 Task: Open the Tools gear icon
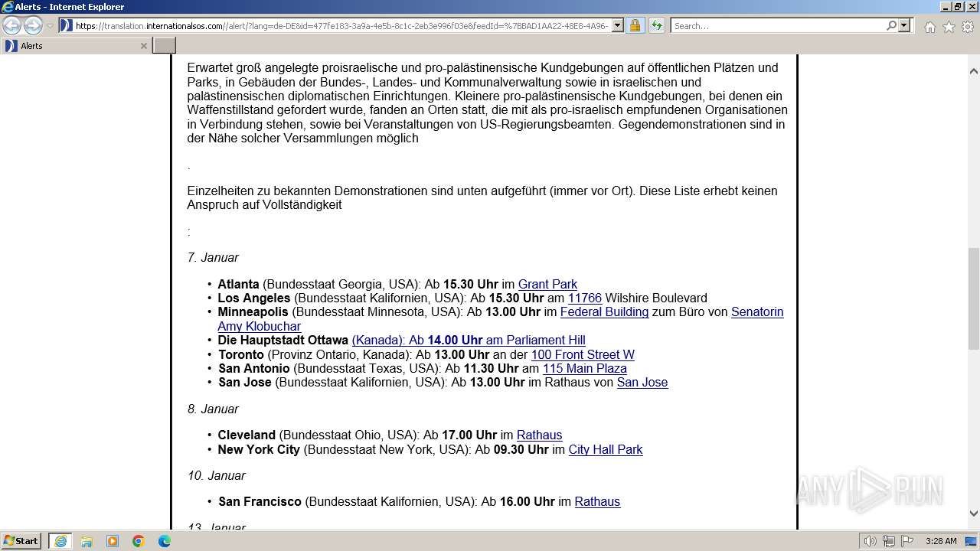(967, 27)
